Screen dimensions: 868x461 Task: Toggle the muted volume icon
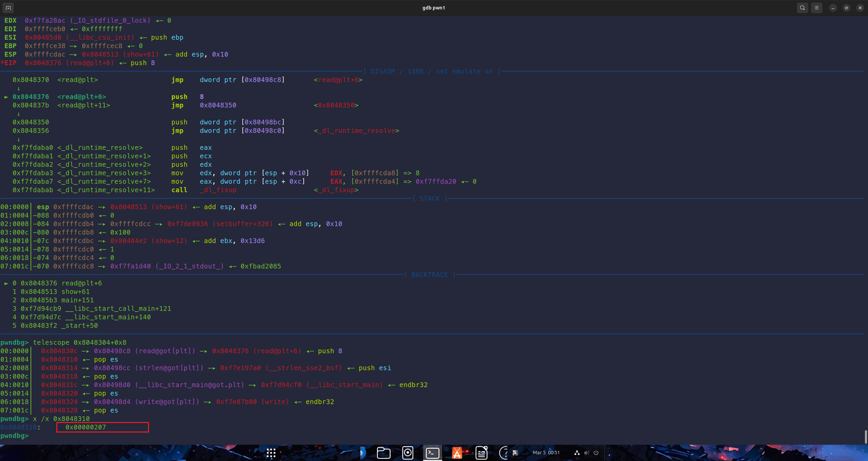586,453
